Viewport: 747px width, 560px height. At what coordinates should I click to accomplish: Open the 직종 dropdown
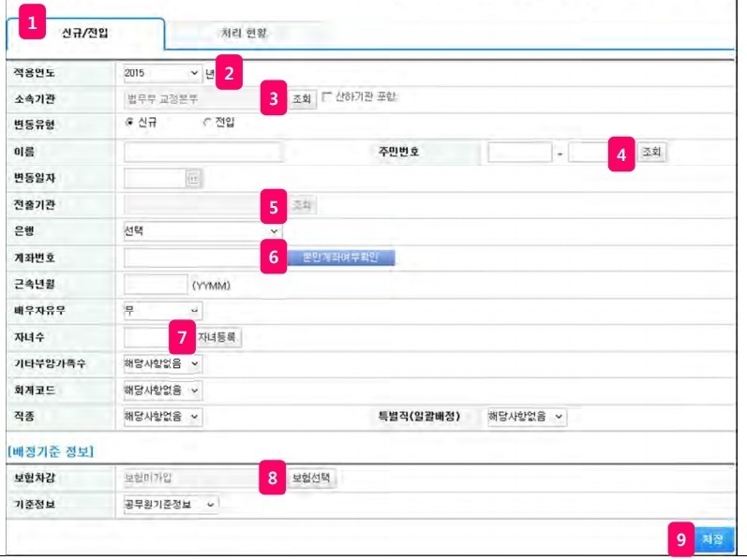pos(163,417)
